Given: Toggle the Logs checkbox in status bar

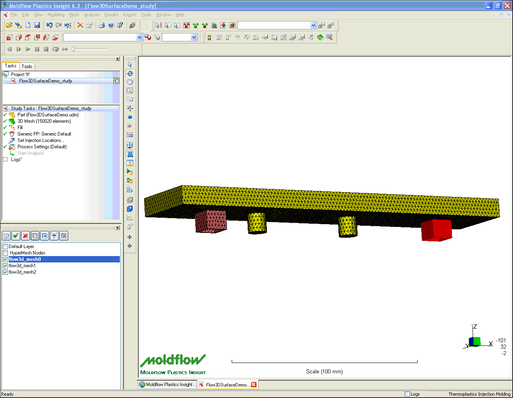Looking at the screenshot, I should point(407,394).
